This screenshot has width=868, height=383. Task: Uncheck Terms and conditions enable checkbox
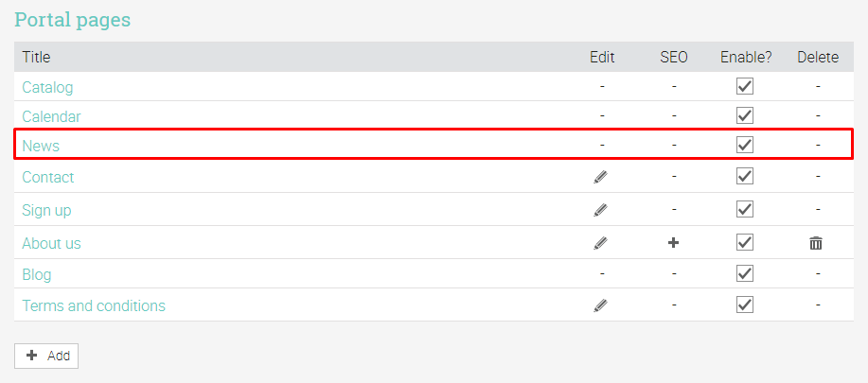coord(745,305)
